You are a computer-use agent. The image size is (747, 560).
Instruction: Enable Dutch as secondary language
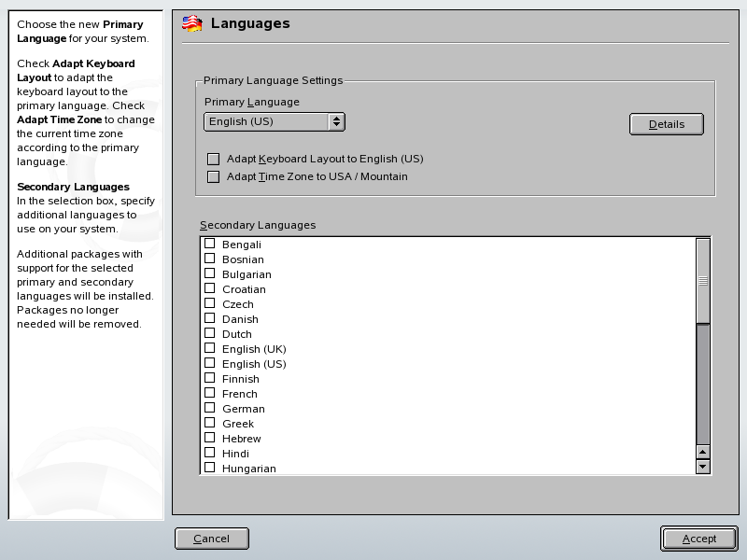210,333
